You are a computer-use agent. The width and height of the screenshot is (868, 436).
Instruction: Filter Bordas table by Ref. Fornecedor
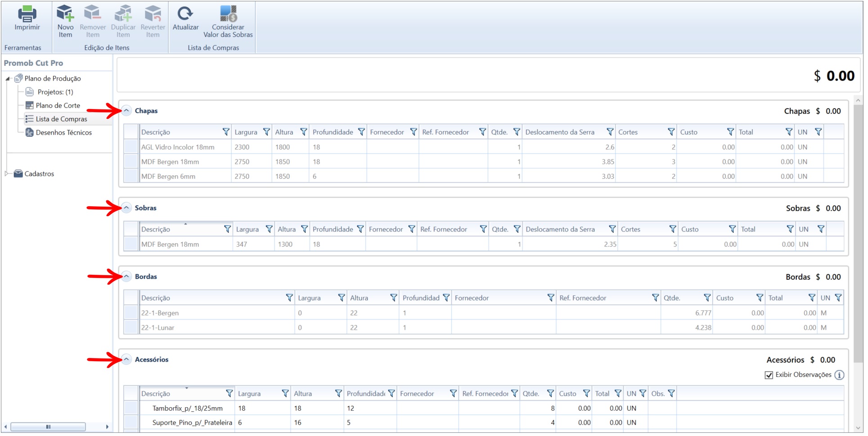656,298
